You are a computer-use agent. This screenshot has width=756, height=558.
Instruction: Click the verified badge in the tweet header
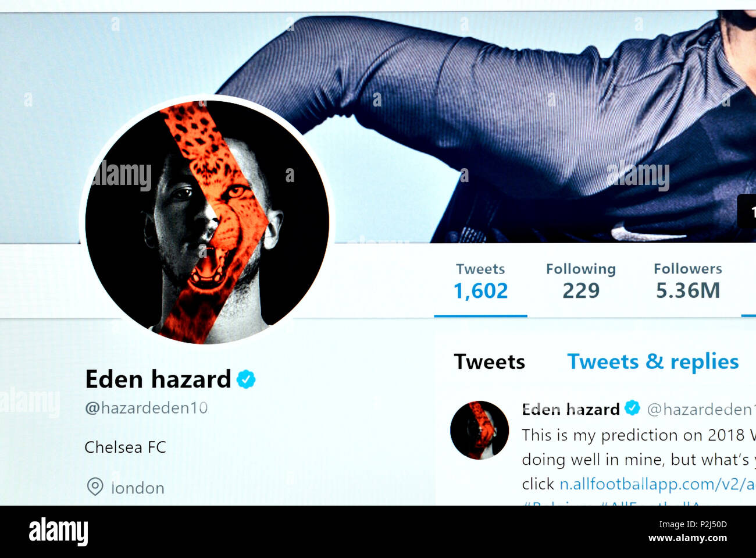(x=632, y=408)
